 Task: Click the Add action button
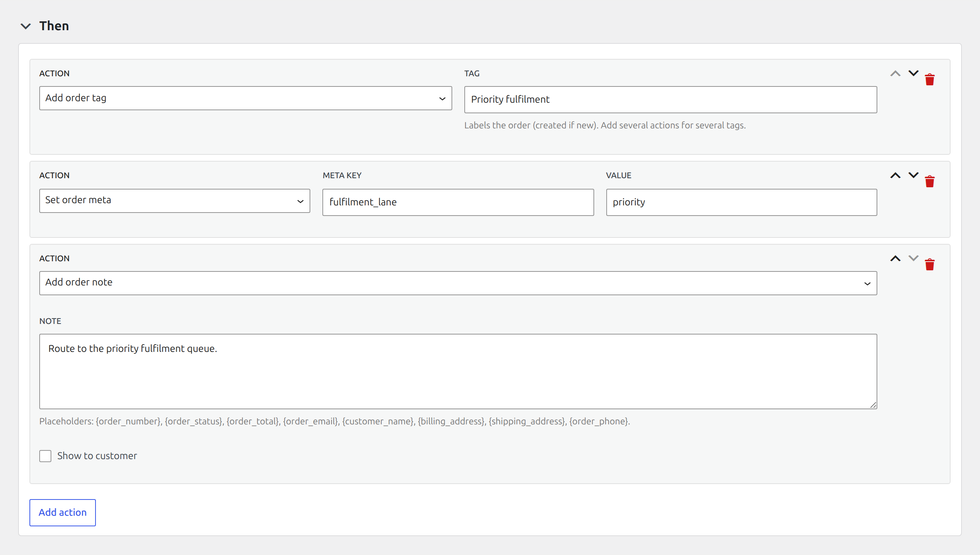(63, 513)
